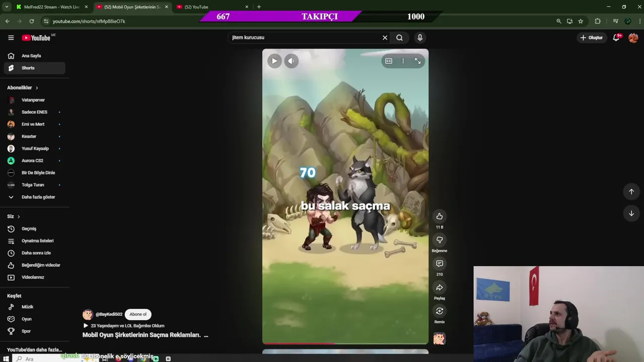The height and width of the screenshot is (362, 644).
Task: Mute the Shorts video volume
Action: [x=291, y=61]
